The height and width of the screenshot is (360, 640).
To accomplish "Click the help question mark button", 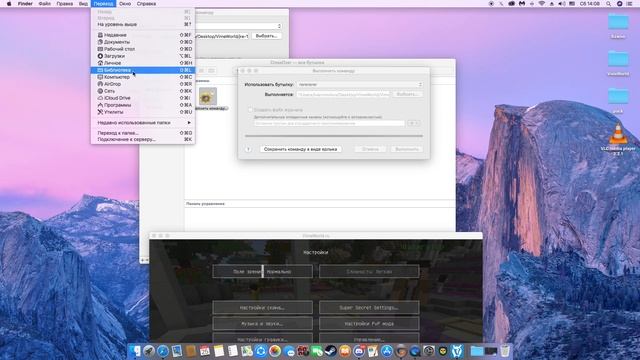I will pyautogui.click(x=248, y=149).
